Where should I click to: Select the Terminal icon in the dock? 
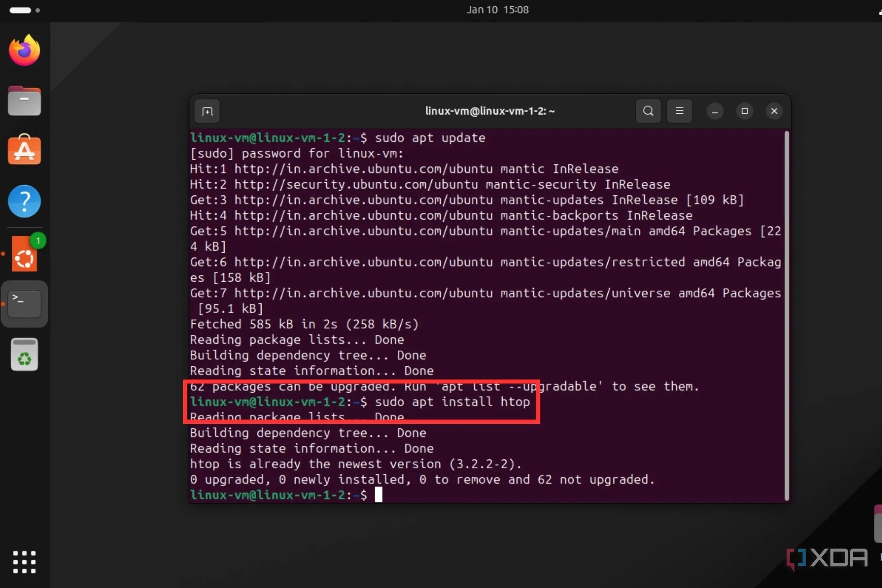click(24, 303)
